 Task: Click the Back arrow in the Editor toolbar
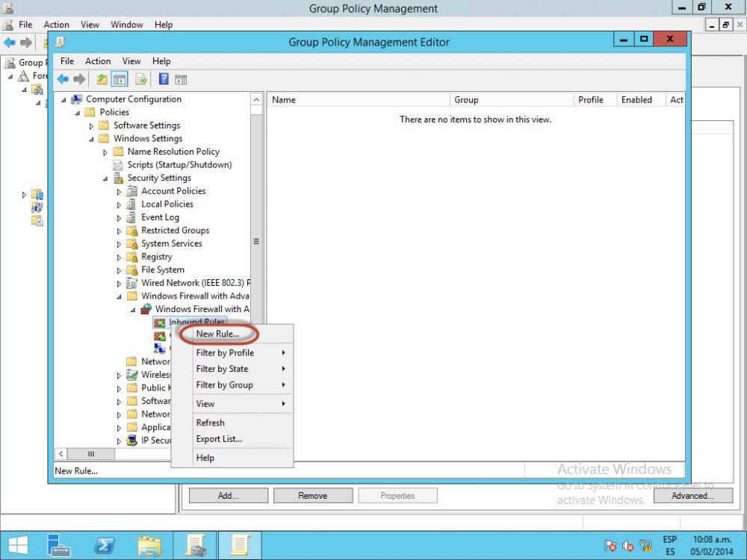point(63,79)
